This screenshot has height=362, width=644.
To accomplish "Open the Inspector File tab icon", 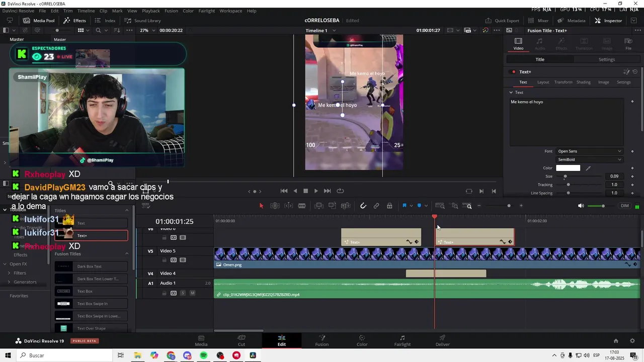I will click(628, 44).
